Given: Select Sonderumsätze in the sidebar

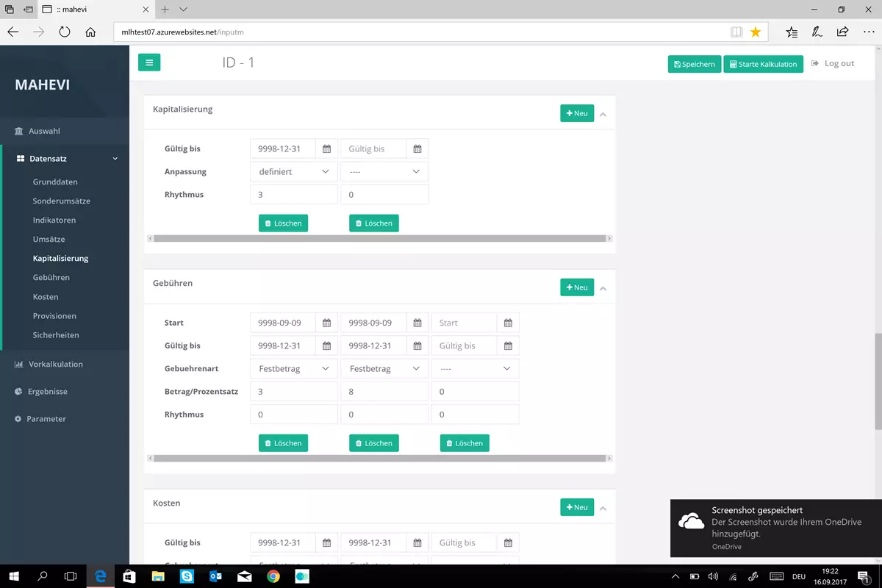Looking at the screenshot, I should point(62,201).
